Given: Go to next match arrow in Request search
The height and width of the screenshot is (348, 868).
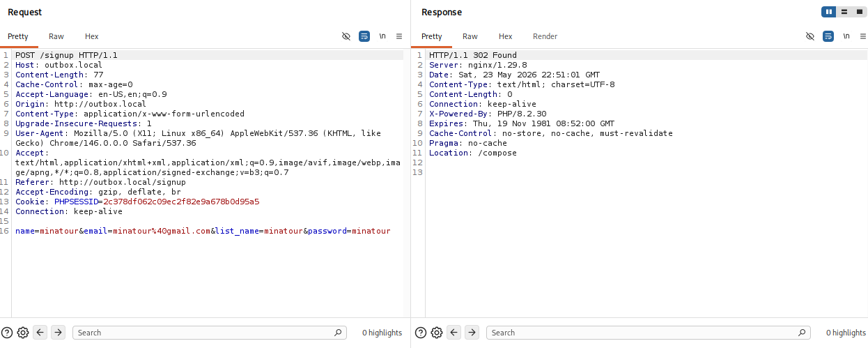Looking at the screenshot, I should pyautogui.click(x=59, y=333).
